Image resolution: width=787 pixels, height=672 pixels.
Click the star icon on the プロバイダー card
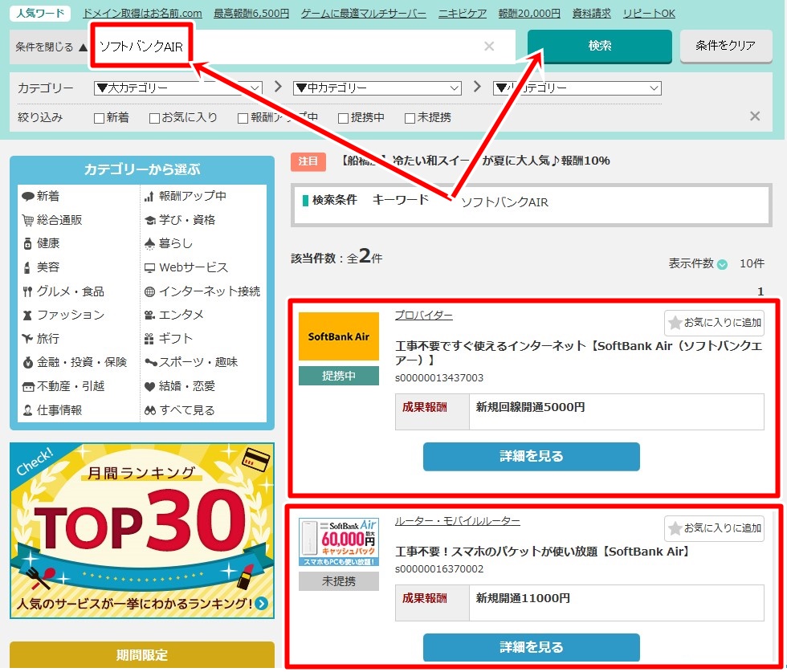pos(675,323)
